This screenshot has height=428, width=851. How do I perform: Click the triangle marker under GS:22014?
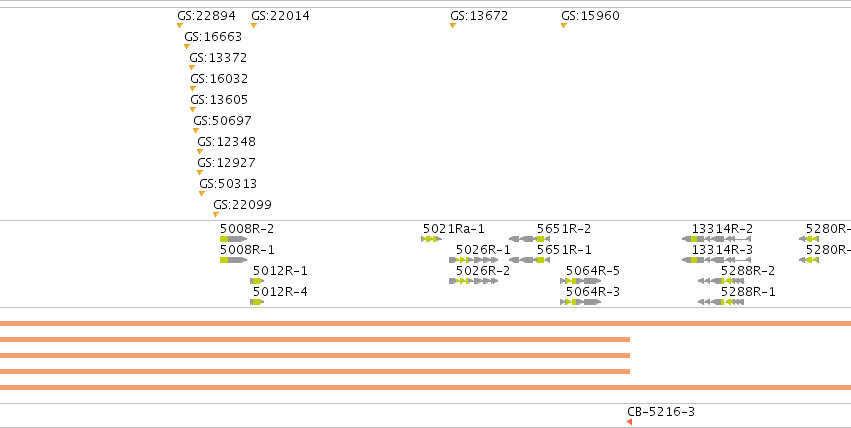pos(253,25)
